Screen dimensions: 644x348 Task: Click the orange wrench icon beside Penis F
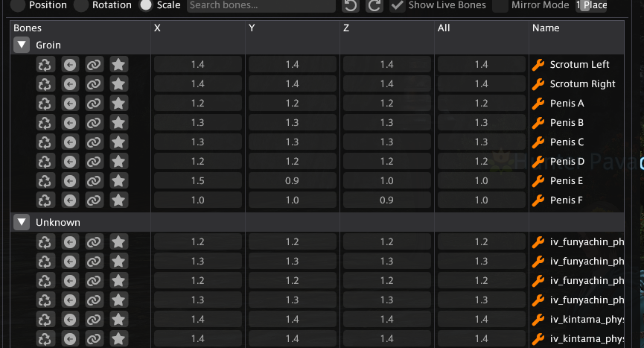[x=538, y=200]
